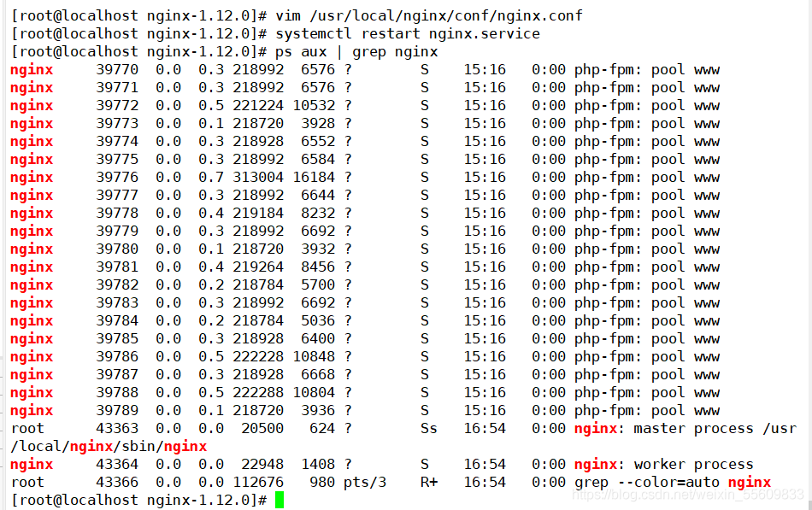
Task: Select PID 39779 in the process list
Action: coord(117,232)
